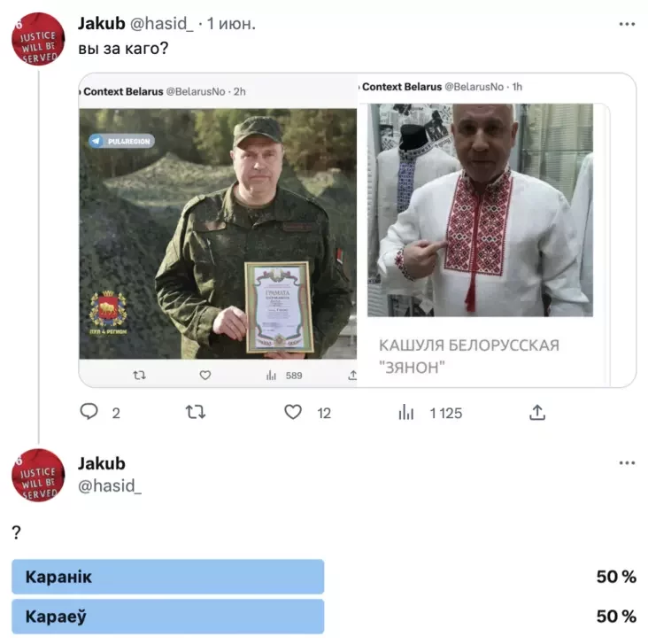Like the tweet with the heart icon
648x644 pixels.
[293, 412]
